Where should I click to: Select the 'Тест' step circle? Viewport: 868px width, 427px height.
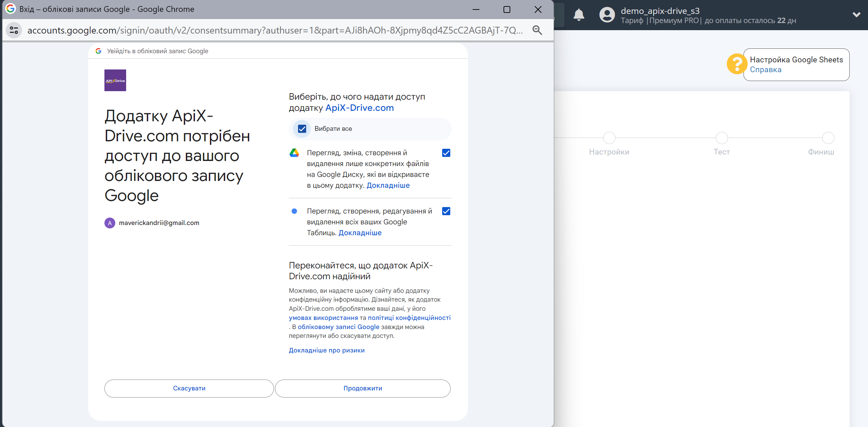[x=722, y=138]
